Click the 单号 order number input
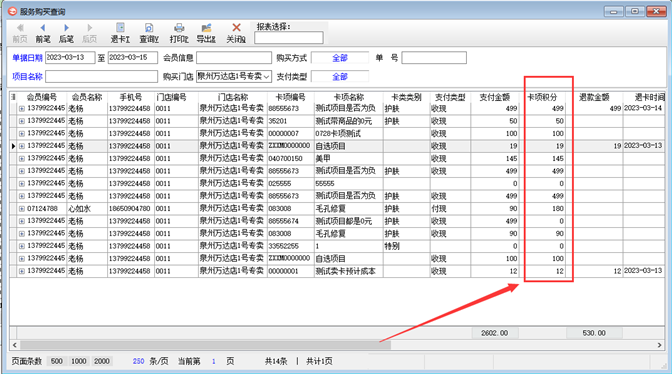The width and height of the screenshot is (672, 374). pyautogui.click(x=434, y=57)
